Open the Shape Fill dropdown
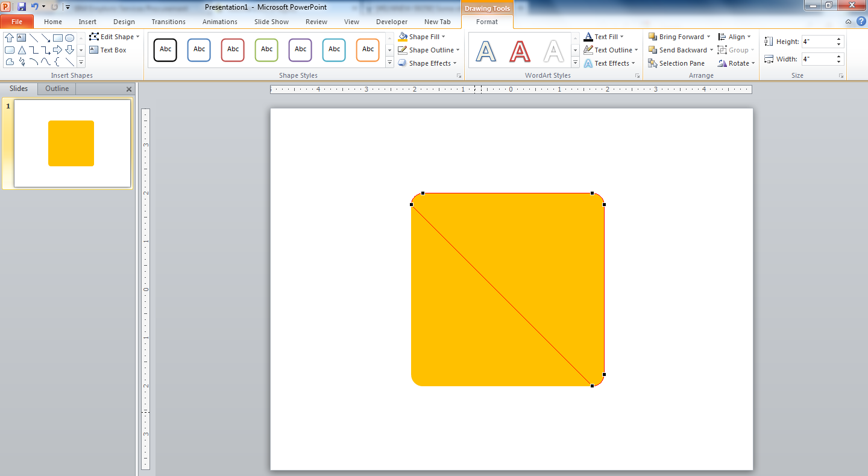 pos(422,37)
